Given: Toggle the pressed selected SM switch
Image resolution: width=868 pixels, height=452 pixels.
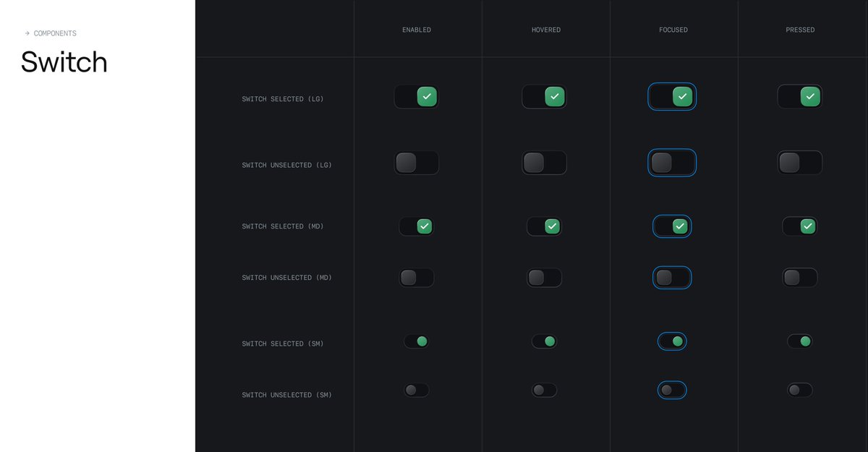Looking at the screenshot, I should (800, 341).
